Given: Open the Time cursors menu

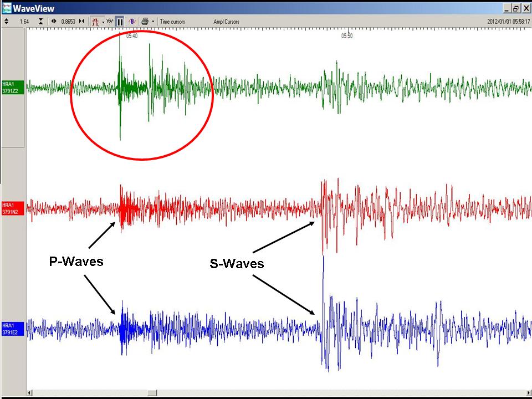Looking at the screenshot, I should coord(172,22).
